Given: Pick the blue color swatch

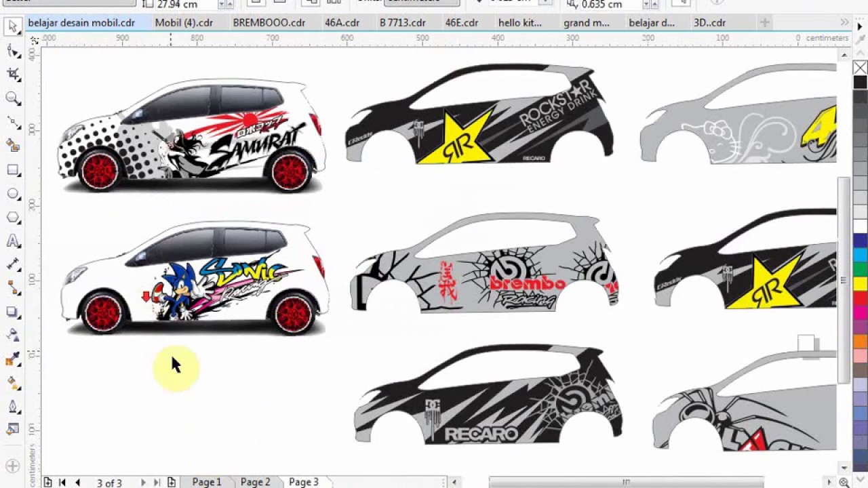Looking at the screenshot, I should 860,240.
